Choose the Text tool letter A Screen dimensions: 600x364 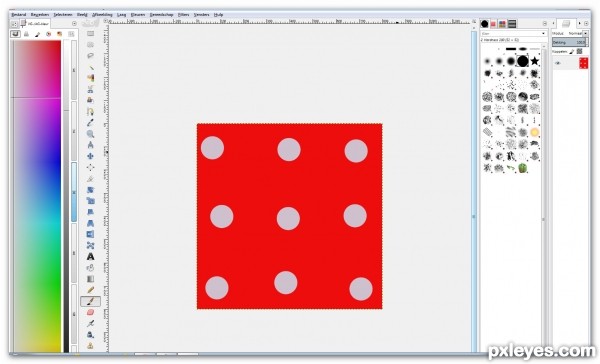(x=90, y=256)
